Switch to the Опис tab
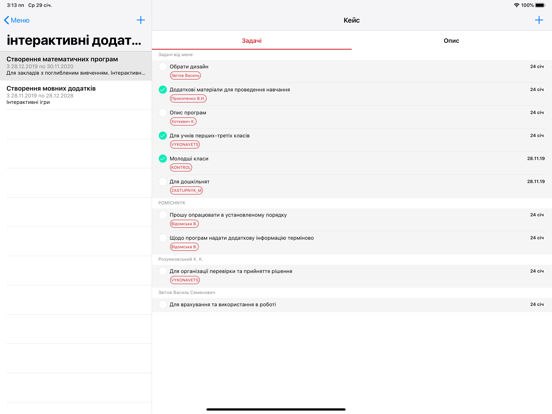This screenshot has height=414, width=552. click(x=451, y=41)
